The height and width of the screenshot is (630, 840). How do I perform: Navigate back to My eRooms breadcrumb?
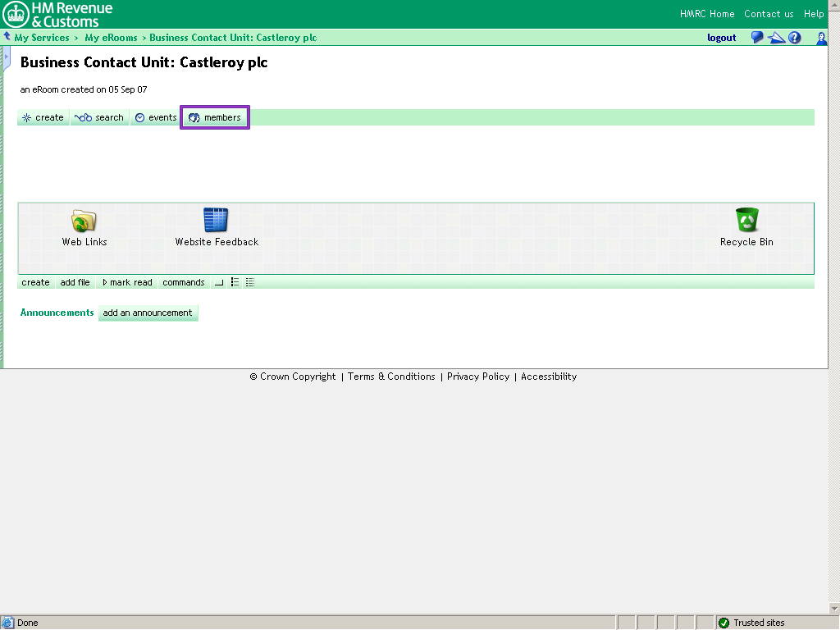click(111, 37)
